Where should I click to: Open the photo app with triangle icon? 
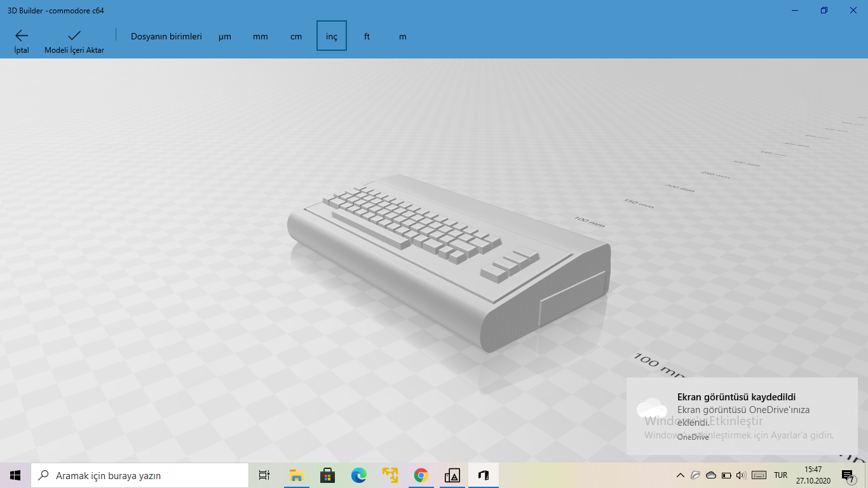click(x=452, y=475)
